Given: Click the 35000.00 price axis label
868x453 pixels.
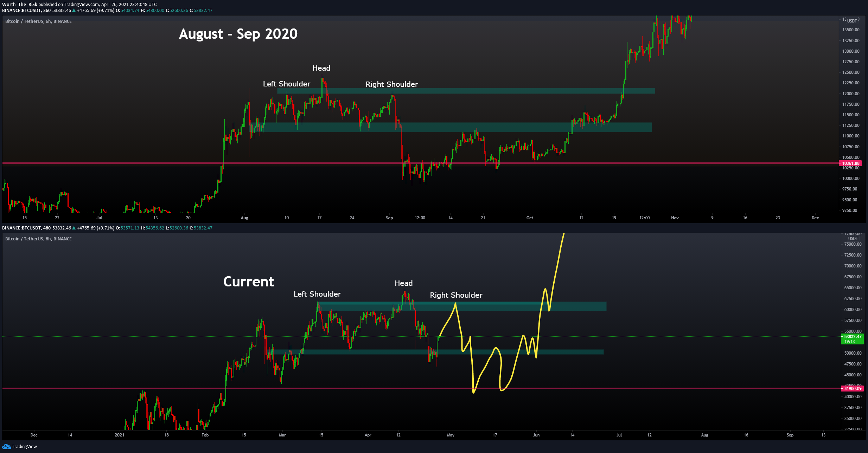Looking at the screenshot, I should (x=853, y=419).
